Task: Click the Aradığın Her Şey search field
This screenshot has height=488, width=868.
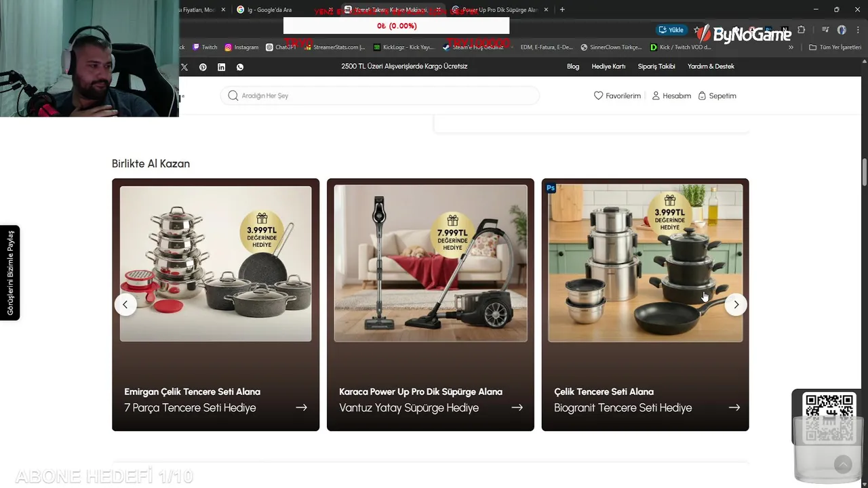Action: click(x=380, y=96)
